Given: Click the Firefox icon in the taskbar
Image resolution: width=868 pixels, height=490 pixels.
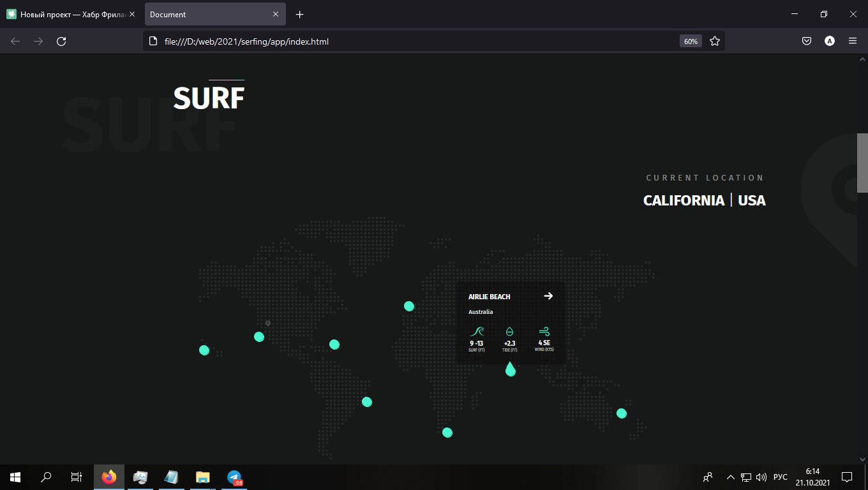Looking at the screenshot, I should coord(109,477).
